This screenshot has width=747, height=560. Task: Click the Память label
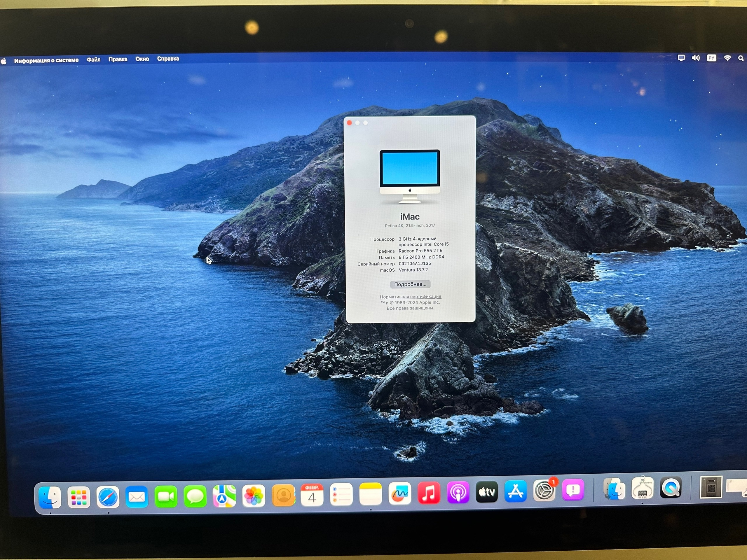click(x=387, y=258)
